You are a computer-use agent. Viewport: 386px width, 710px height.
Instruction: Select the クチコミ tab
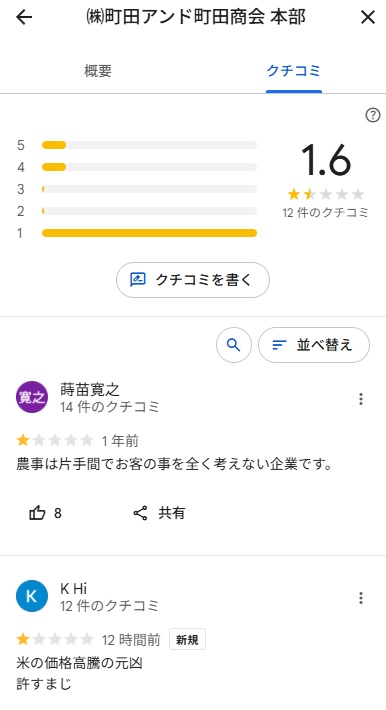294,71
